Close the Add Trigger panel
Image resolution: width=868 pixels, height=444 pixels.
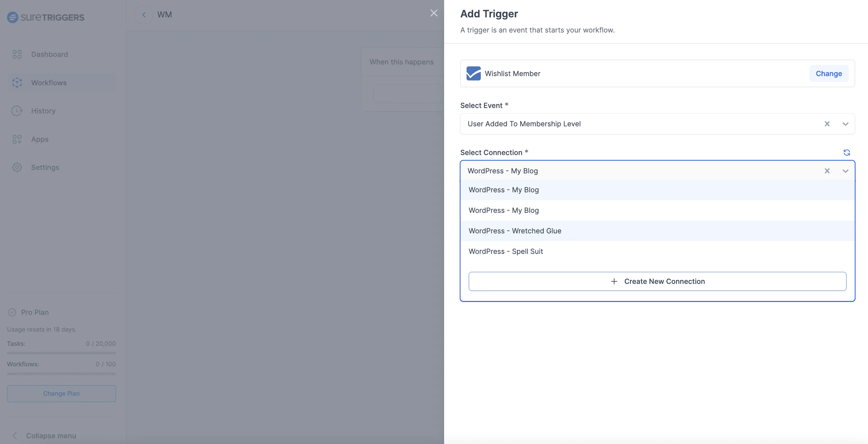(434, 13)
